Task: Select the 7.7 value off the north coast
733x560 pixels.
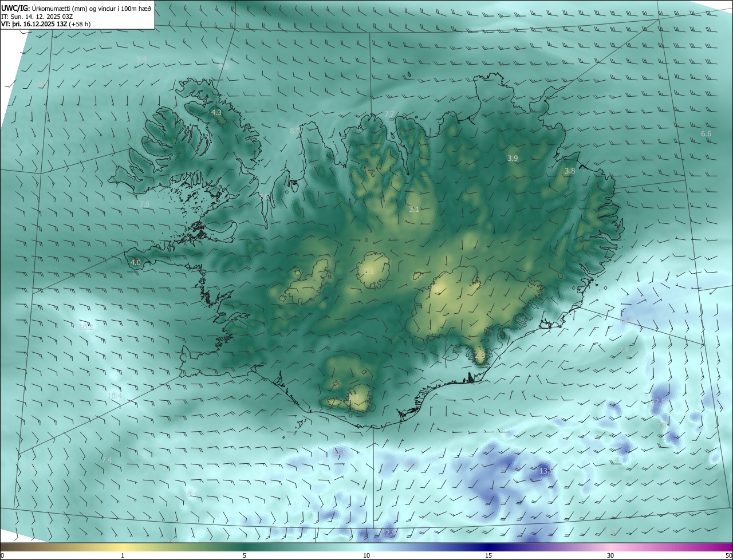Action: (x=389, y=115)
